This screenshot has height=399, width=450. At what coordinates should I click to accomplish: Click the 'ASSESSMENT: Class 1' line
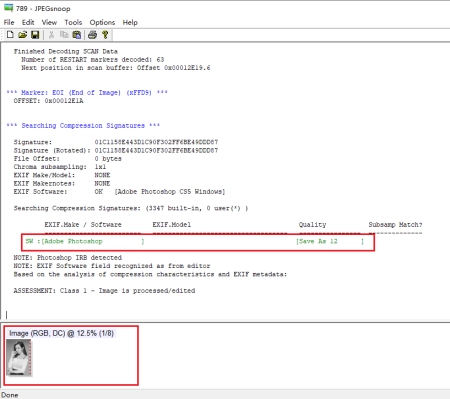(104, 291)
